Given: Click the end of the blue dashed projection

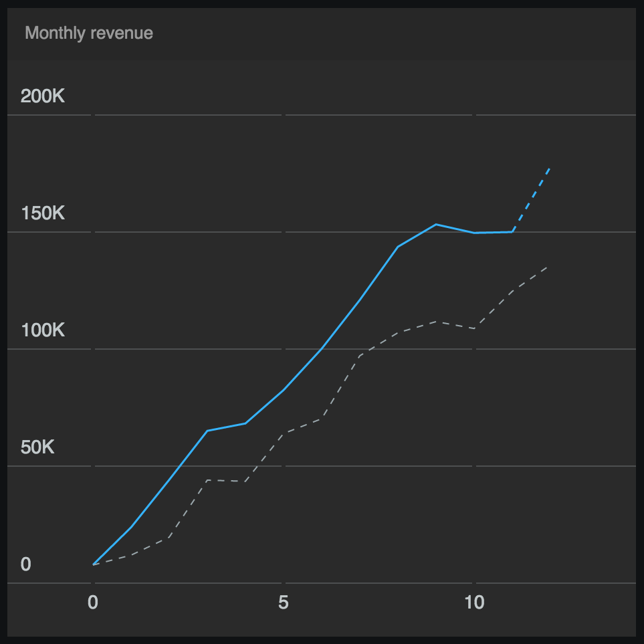Looking at the screenshot, I should [x=550, y=169].
